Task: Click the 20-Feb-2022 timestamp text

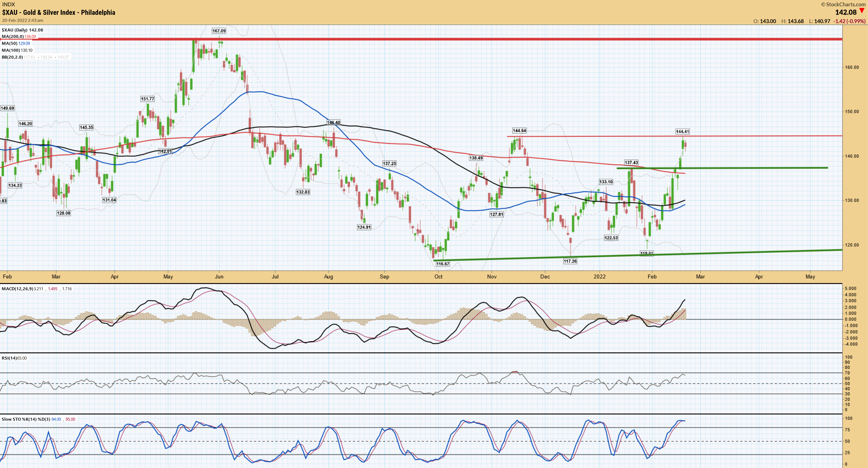Action: tap(23, 20)
